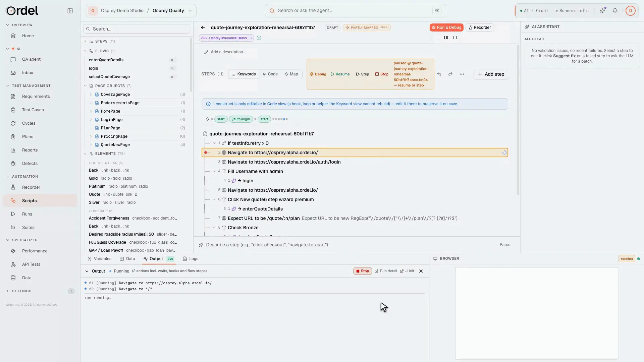This screenshot has height=362, width=644.
Task: Click Resume in the debug toolbar
Action: [x=340, y=74]
